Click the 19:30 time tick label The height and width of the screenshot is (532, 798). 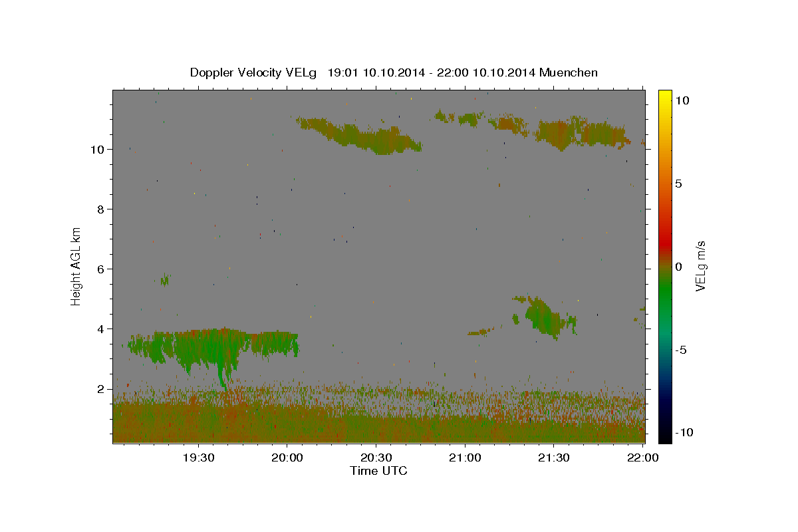click(198, 458)
